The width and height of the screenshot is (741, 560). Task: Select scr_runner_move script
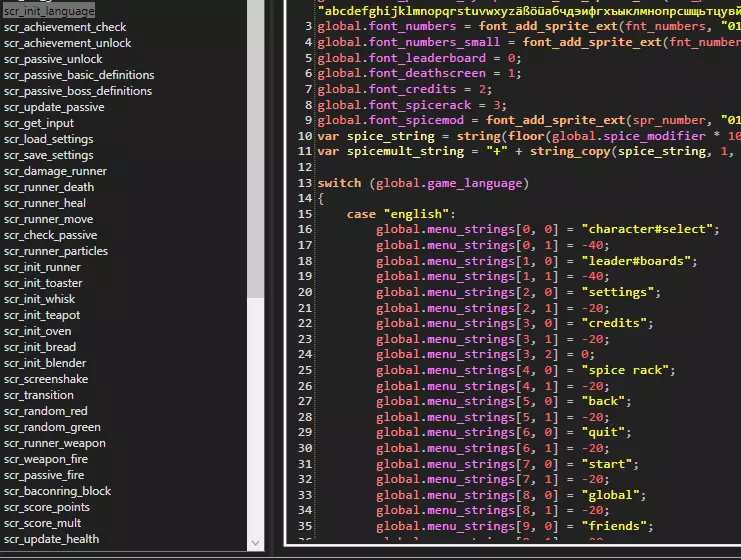click(x=48, y=219)
